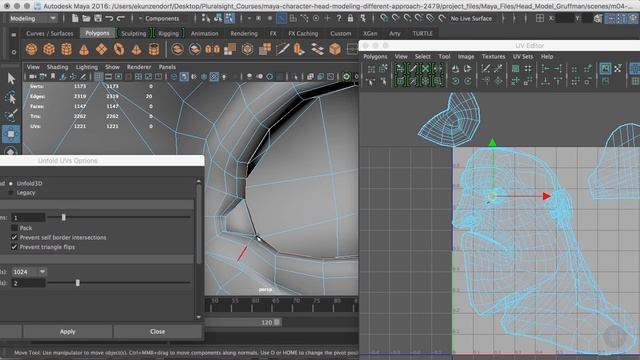Create a polygon torus from shelf

click(119, 49)
